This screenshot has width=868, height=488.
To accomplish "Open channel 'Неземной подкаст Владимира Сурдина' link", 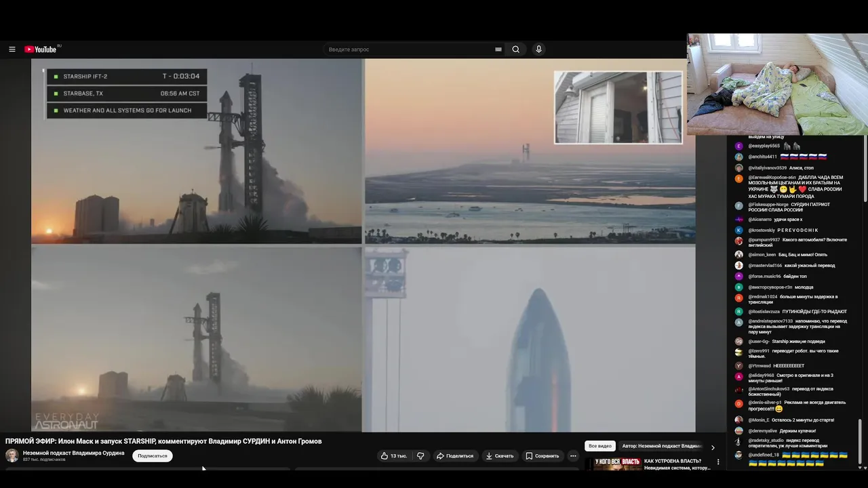I will coord(74,453).
